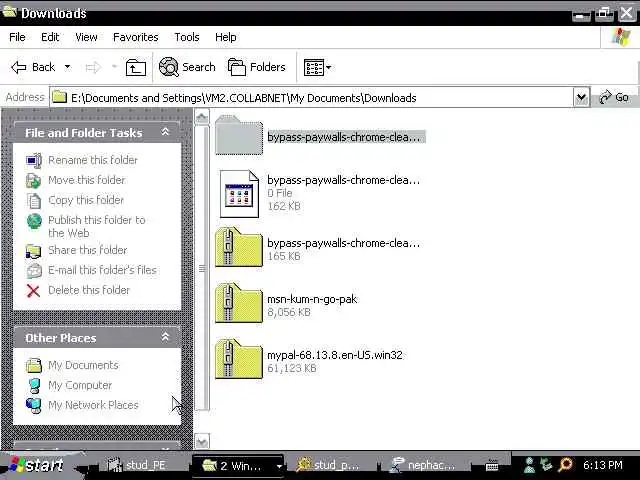Click the task pane scrollbar thumb
The height and width of the screenshot is (480, 640).
tap(202, 268)
